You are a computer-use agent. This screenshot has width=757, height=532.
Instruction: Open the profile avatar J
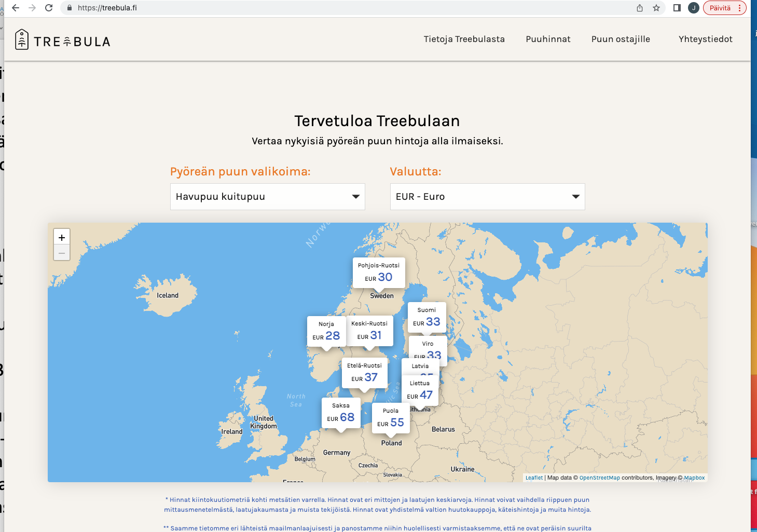[x=693, y=8]
